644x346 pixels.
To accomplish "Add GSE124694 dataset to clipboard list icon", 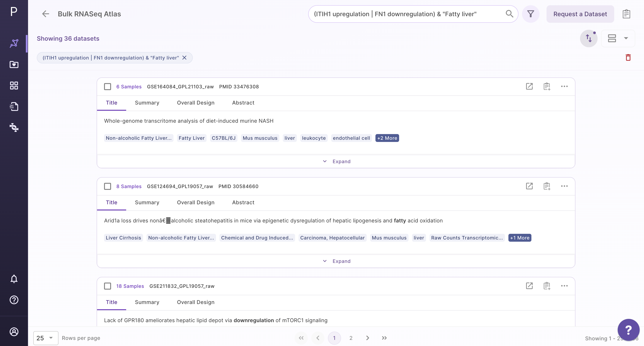I will (547, 186).
